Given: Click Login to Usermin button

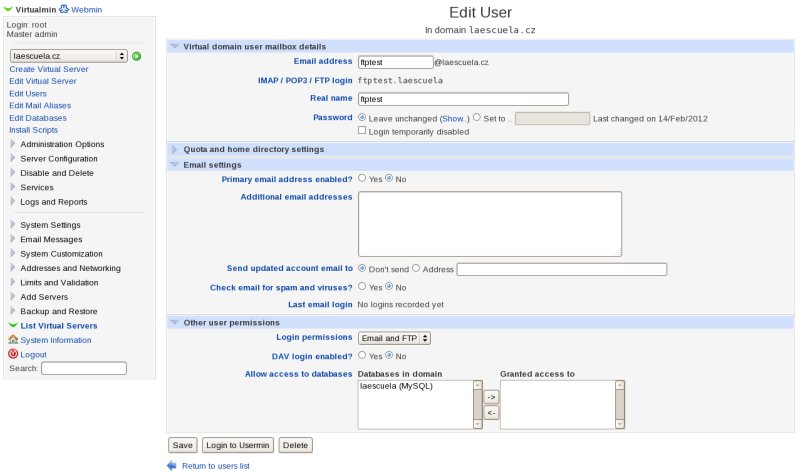Looking at the screenshot, I should pos(238,444).
